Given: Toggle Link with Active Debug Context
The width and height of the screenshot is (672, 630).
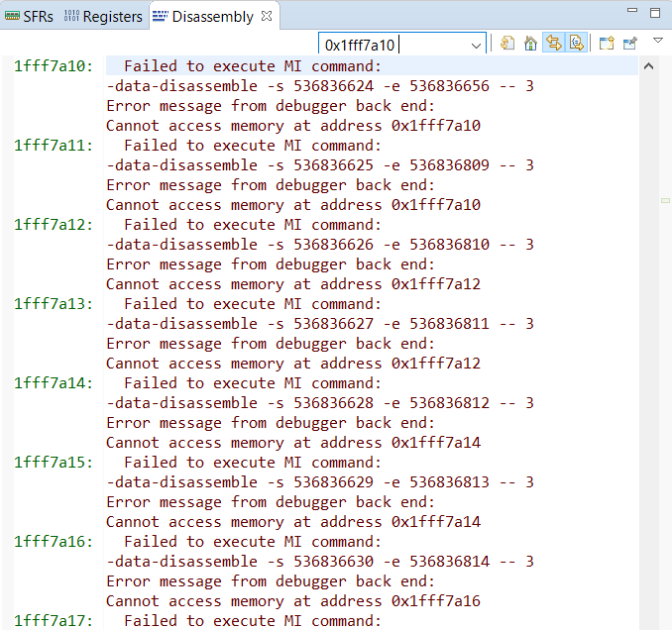Looking at the screenshot, I should pyautogui.click(x=554, y=43).
